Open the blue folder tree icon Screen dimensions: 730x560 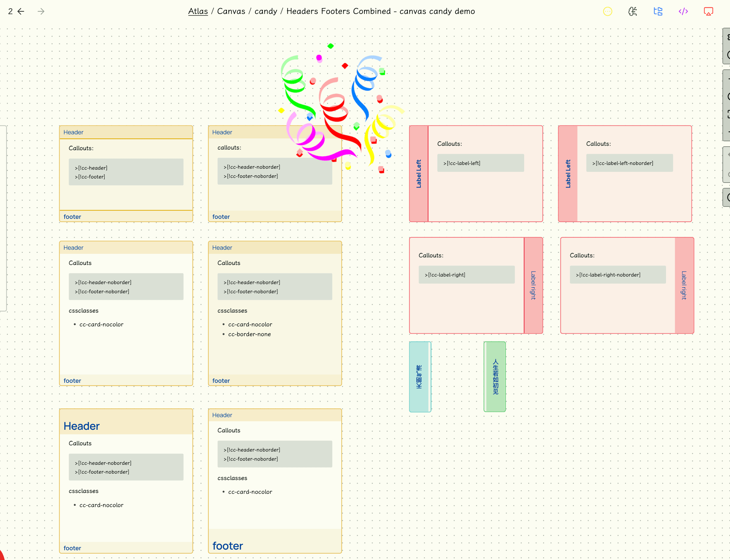[x=658, y=12]
